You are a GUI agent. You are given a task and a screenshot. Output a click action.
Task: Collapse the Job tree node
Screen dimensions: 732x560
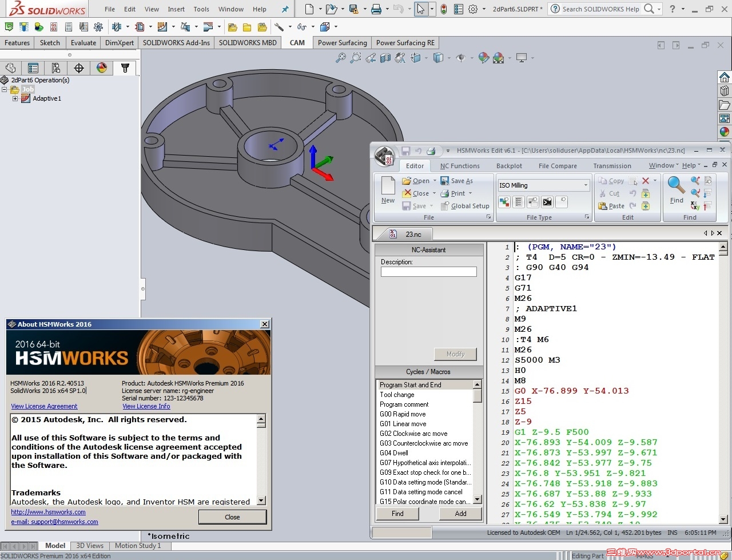(5, 89)
